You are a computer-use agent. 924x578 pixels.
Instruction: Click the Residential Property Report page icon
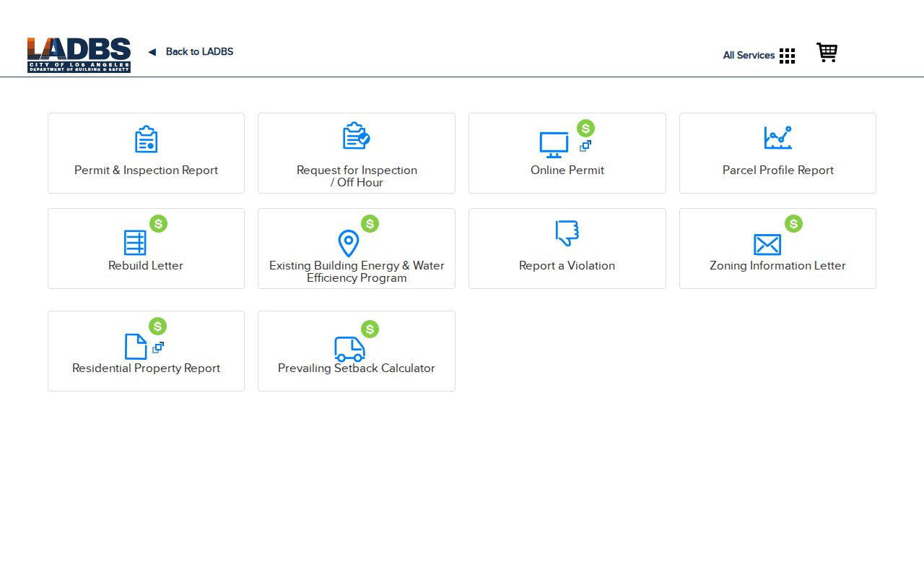click(x=136, y=346)
